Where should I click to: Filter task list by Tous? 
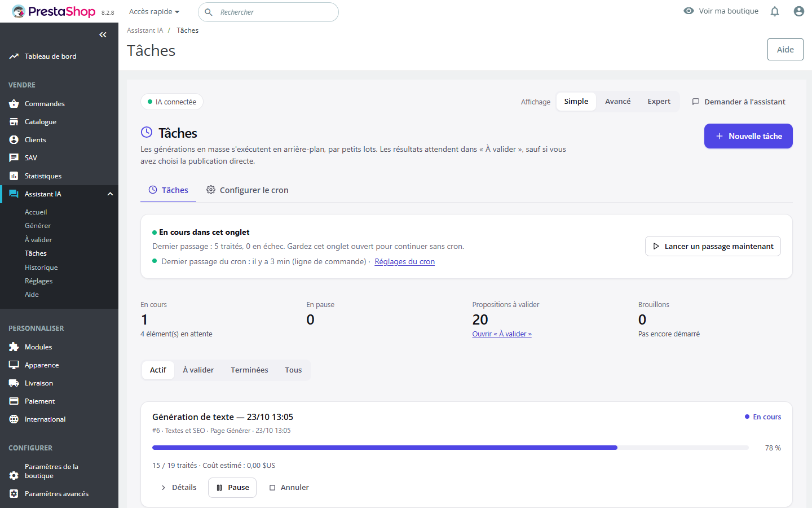tap(293, 370)
